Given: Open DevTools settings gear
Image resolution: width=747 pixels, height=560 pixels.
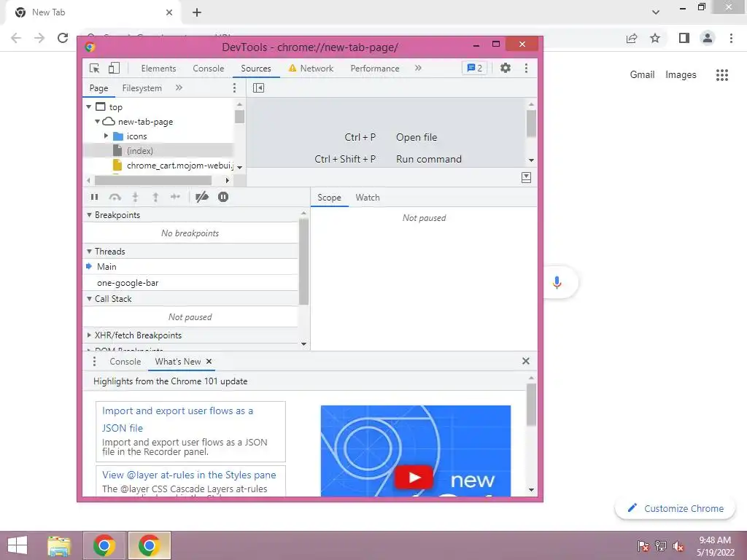Looking at the screenshot, I should (x=505, y=68).
